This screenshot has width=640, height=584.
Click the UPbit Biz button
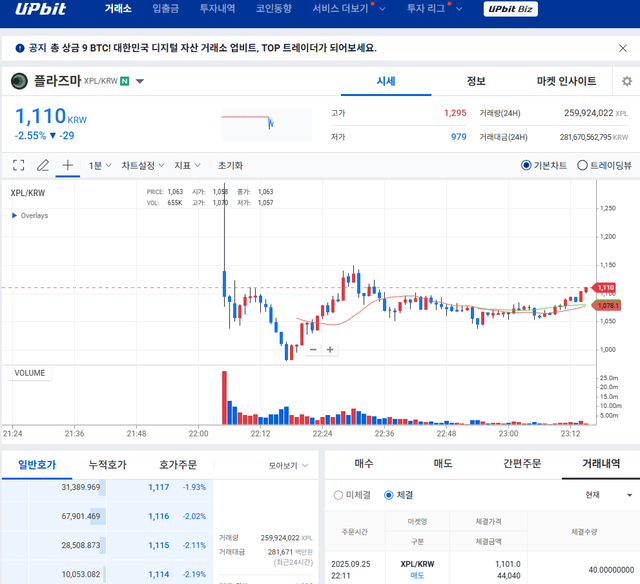click(511, 9)
